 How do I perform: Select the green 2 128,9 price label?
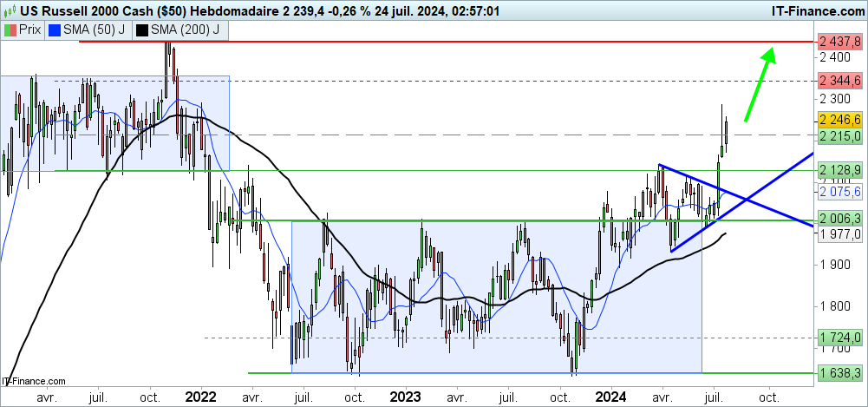pos(839,171)
